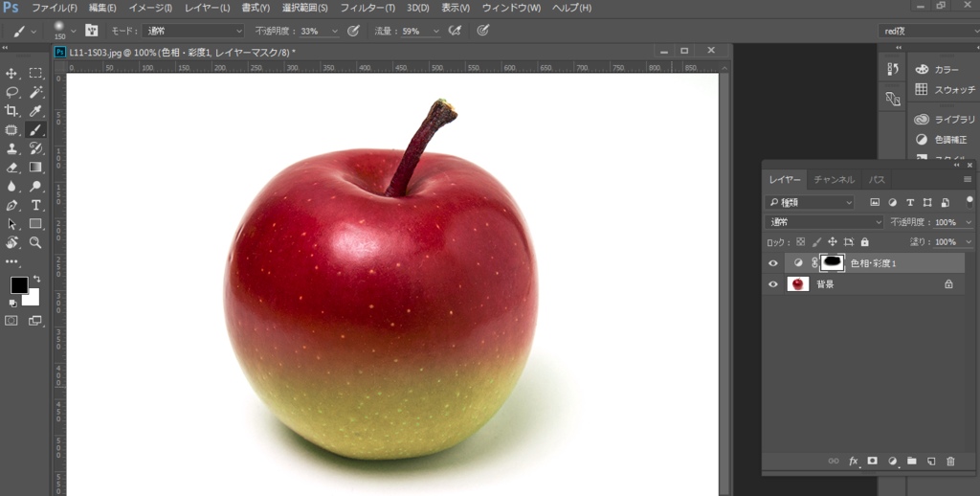Switch to the チャンネル tab
Screen dimensions: 980x496
pos(834,179)
